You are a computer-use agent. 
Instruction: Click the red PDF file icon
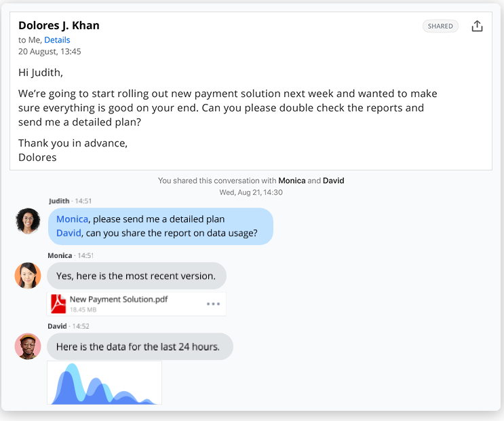pos(59,304)
